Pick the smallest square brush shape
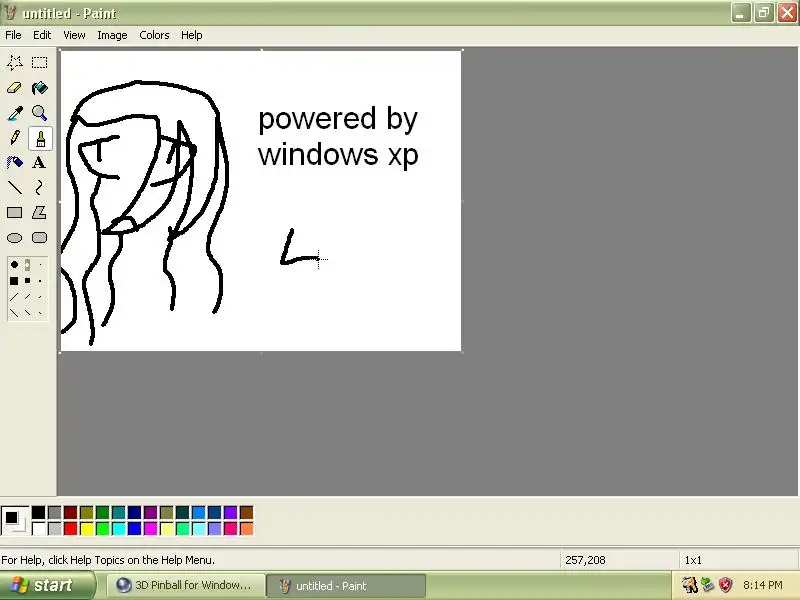 (40, 281)
